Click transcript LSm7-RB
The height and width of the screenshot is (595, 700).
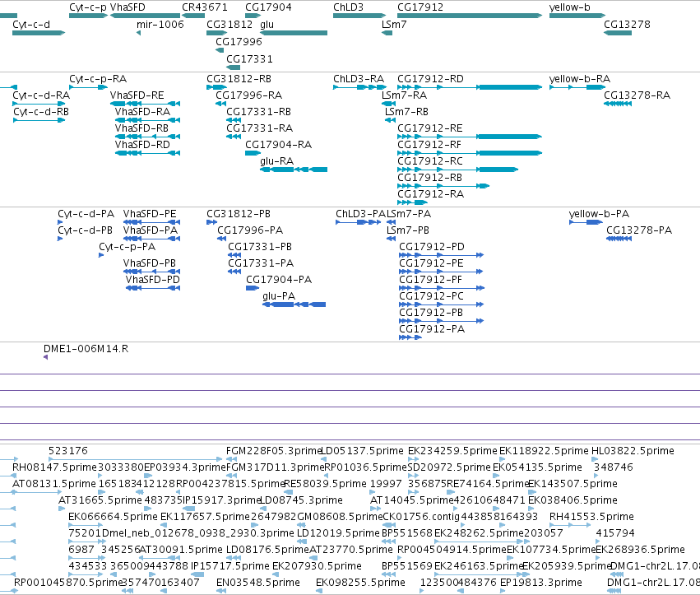pyautogui.click(x=406, y=112)
